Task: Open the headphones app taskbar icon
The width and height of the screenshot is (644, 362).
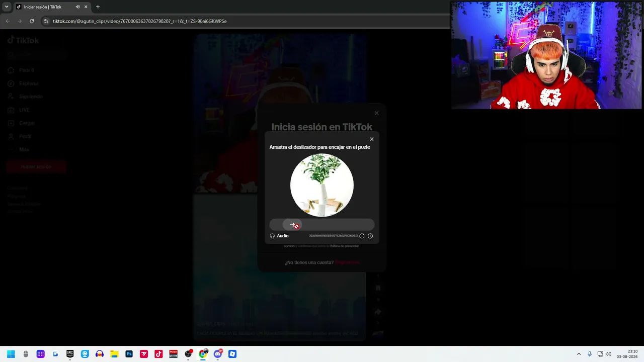Action: click(x=100, y=354)
